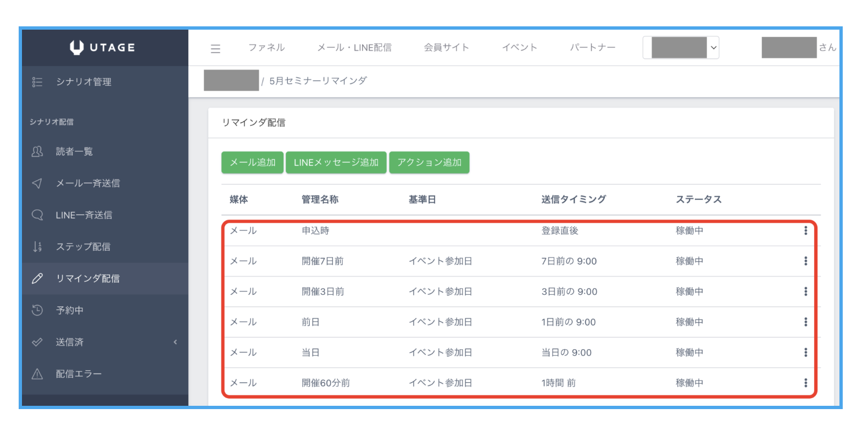Click the 配信エラー warning triangle icon
The height and width of the screenshot is (436, 868).
click(x=37, y=374)
